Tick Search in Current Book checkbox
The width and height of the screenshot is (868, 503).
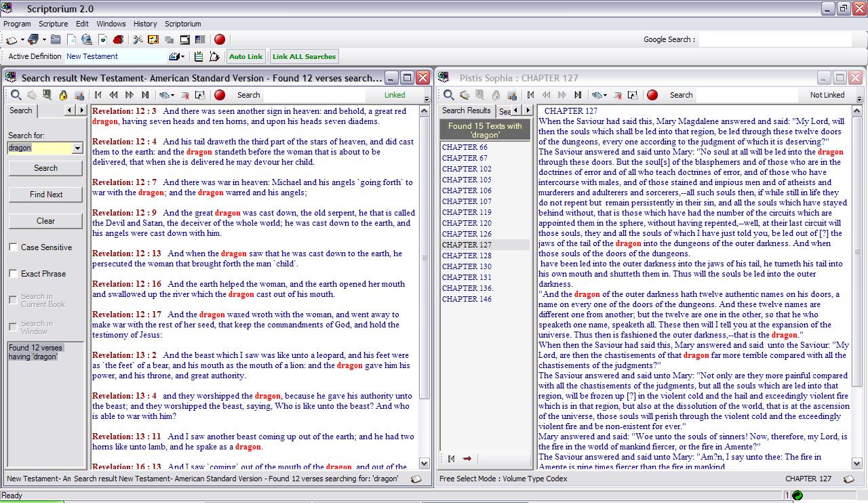coord(14,300)
